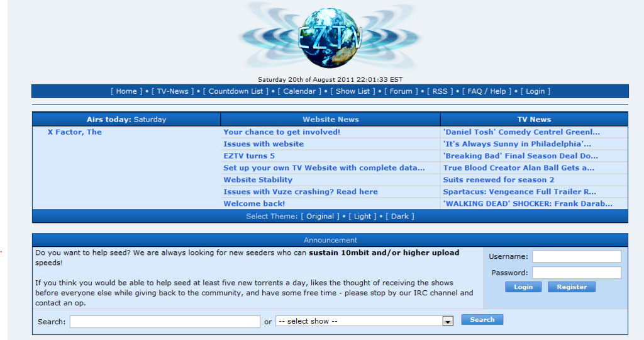Open 'It's Always Sunny in Philadelphia' news
644x340 pixels.
517,144
